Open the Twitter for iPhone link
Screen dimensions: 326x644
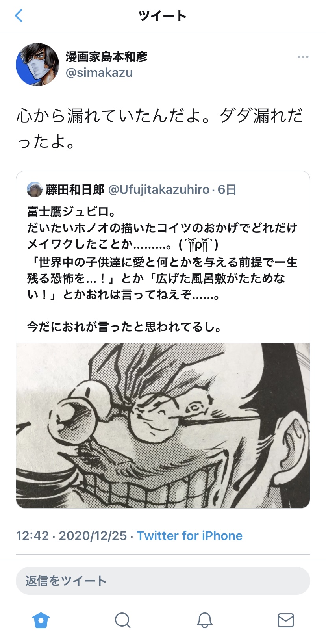click(190, 536)
